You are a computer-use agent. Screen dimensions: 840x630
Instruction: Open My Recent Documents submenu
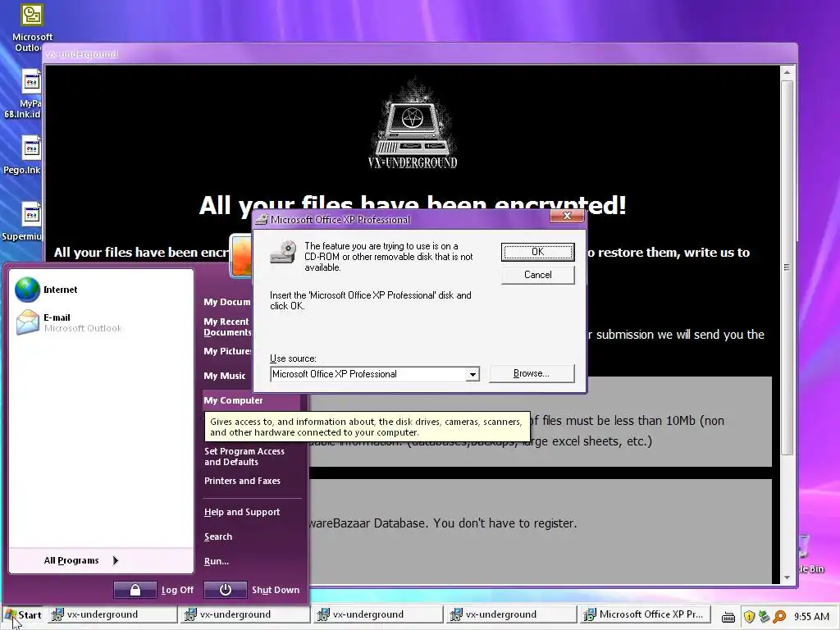(227, 326)
